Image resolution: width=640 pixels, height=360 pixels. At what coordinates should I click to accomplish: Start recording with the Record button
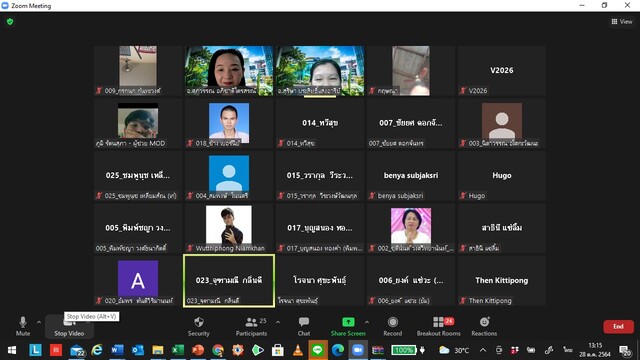[x=393, y=327]
